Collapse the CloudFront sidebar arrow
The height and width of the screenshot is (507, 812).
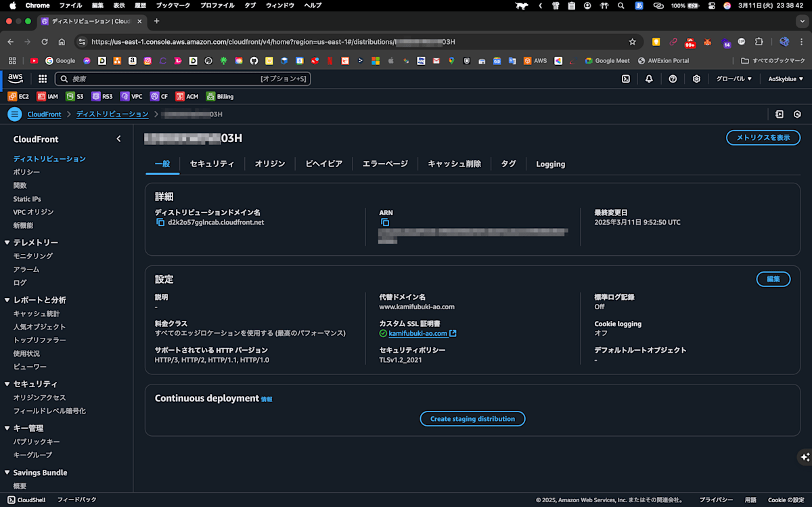point(118,139)
